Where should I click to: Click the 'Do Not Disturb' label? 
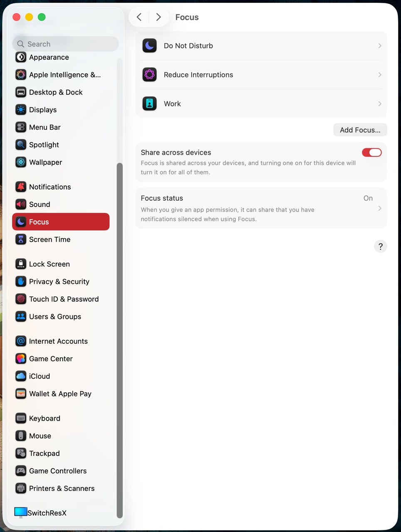pos(188,46)
